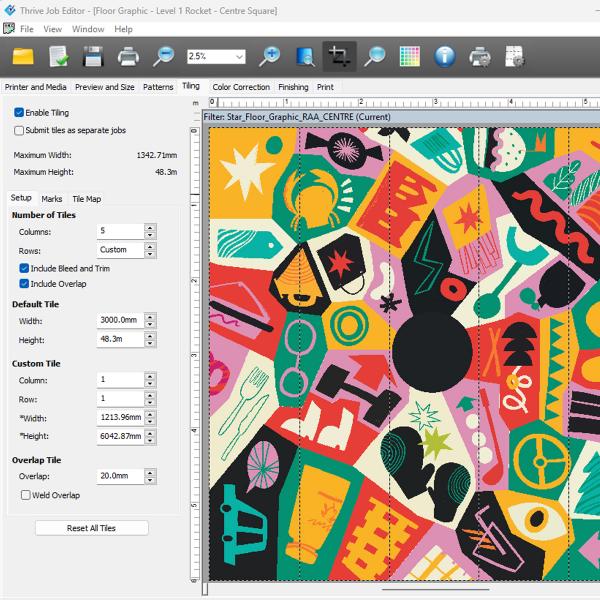Viewport: 600px width, 600px height.
Task: Click the Overlap value input field
Action: coord(119,477)
